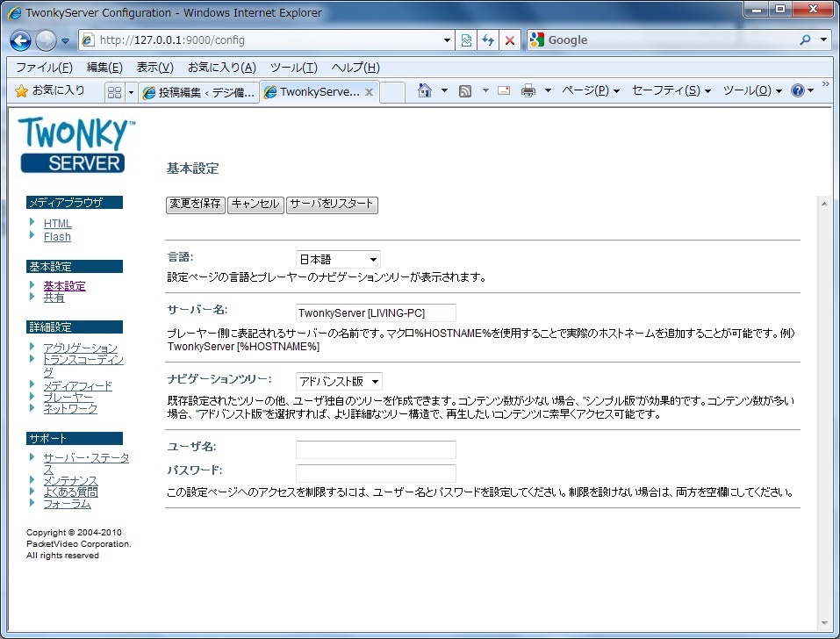Open Help question mark icon
Viewport: 840px width, 639px height.
point(798,90)
